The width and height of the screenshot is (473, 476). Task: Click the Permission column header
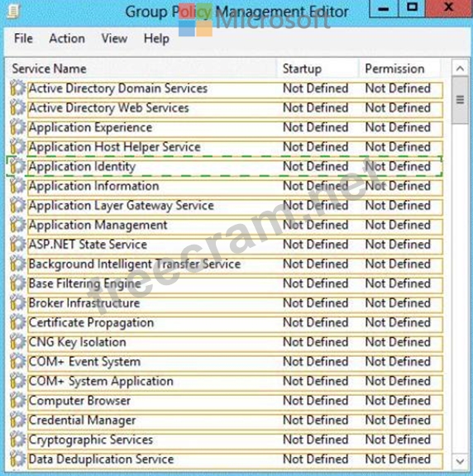[x=399, y=69]
